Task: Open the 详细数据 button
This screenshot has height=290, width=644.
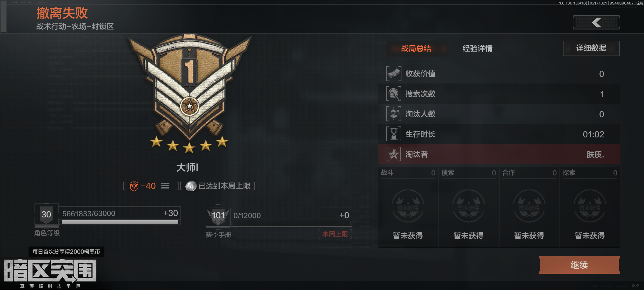Action: 591,48
